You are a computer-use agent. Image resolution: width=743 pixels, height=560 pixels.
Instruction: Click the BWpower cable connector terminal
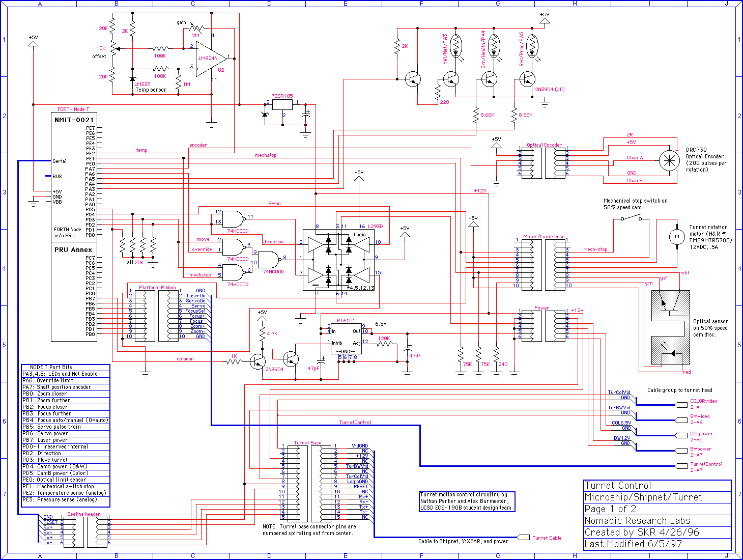[x=681, y=451]
